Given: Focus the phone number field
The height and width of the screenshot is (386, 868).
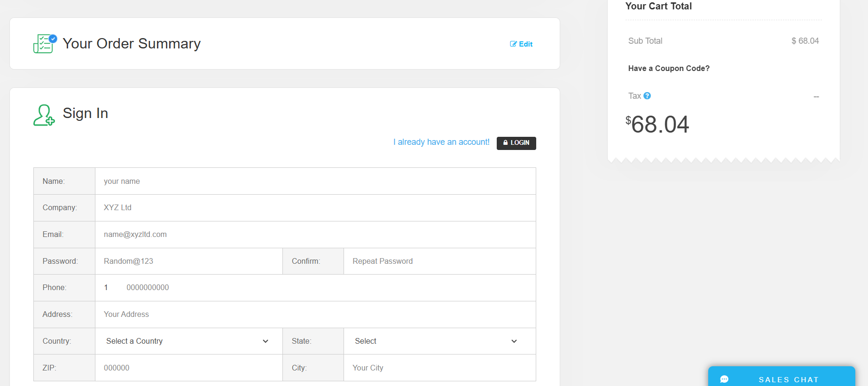Looking at the screenshot, I should tap(327, 288).
